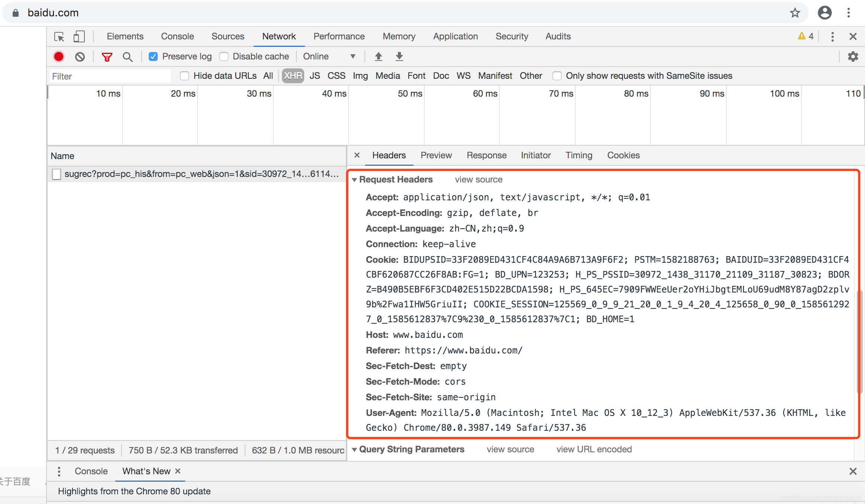Close the bottom drawer

[x=853, y=471]
